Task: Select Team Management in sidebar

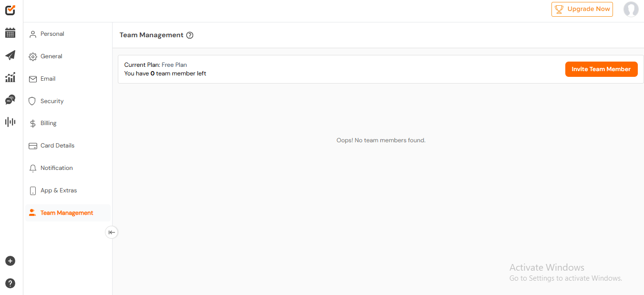Action: (x=67, y=213)
